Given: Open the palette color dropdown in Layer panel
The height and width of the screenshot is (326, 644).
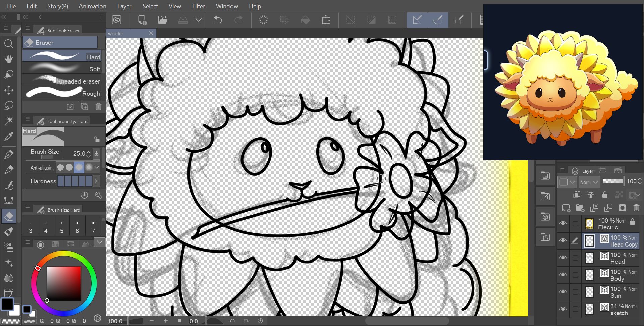Looking at the screenshot, I should pyautogui.click(x=567, y=182).
